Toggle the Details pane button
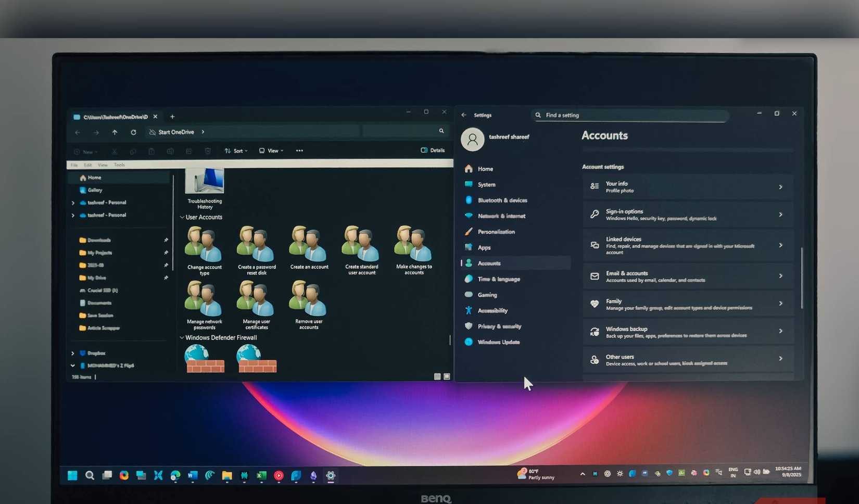859x504 pixels. [433, 150]
